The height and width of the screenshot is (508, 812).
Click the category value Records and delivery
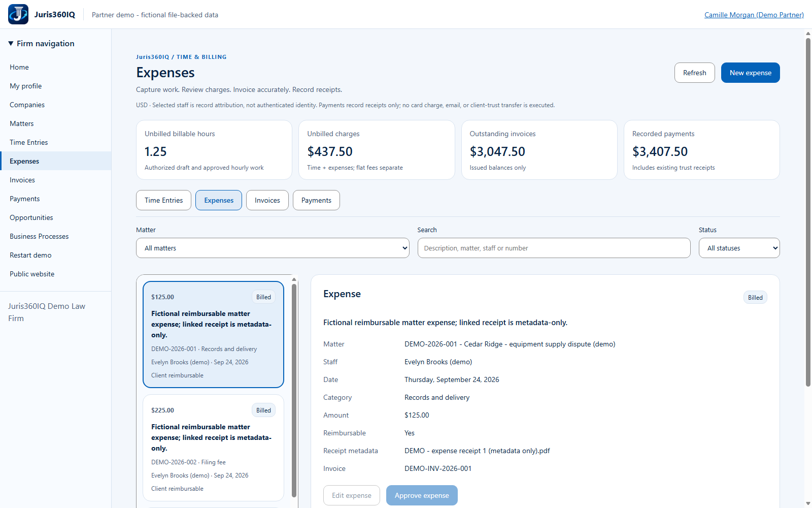pyautogui.click(x=437, y=397)
